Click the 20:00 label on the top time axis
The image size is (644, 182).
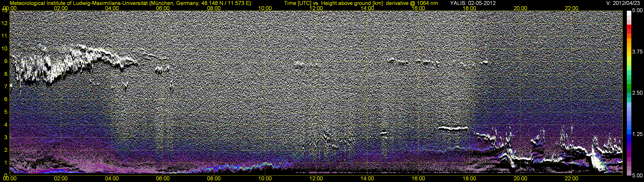520,8
